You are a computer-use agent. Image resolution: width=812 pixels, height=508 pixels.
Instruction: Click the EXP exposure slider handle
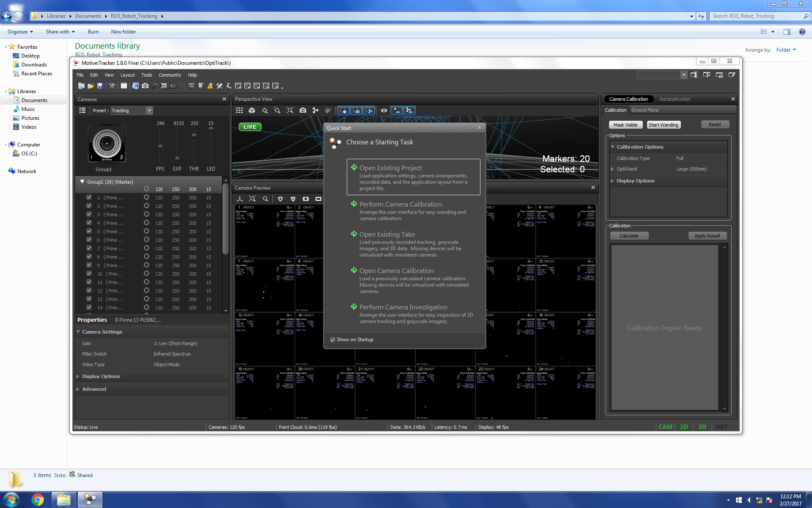177,159
